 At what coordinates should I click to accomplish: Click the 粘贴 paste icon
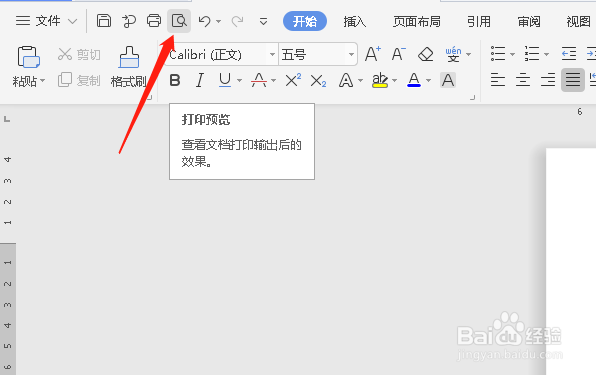click(29, 57)
